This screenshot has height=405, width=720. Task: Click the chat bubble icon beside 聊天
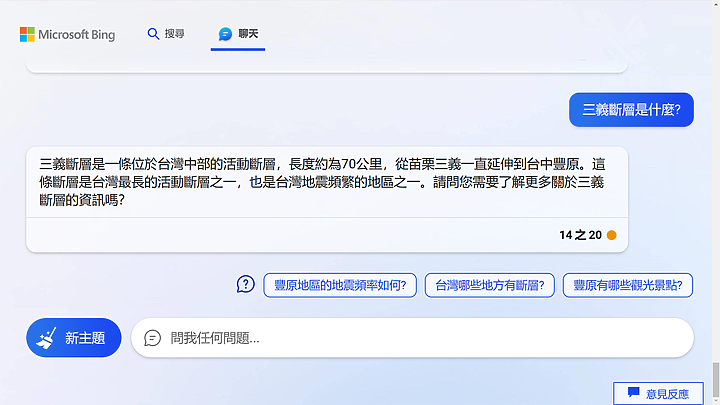tap(225, 34)
